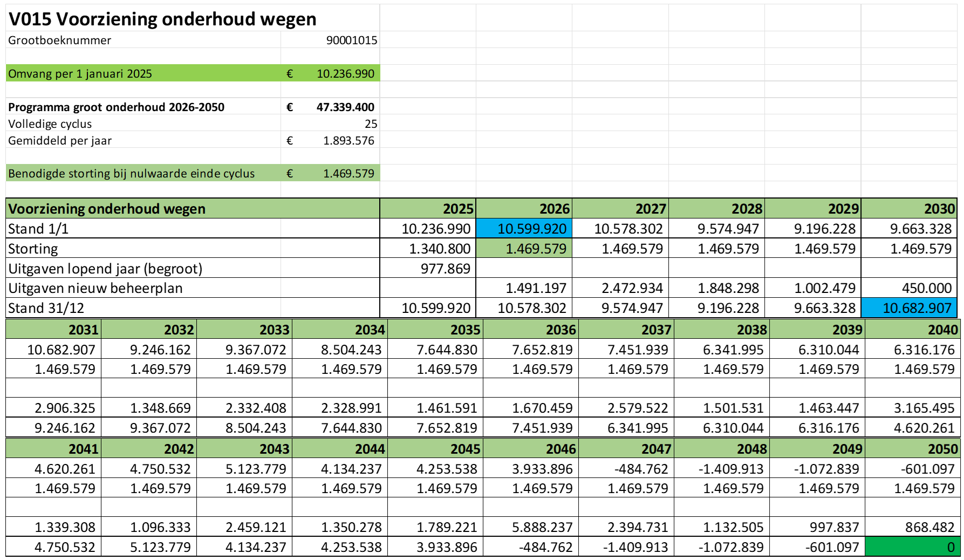Select Programma groot onderhoud 2026-2050 label
Viewport: 964px width, 560px height.
tap(116, 107)
